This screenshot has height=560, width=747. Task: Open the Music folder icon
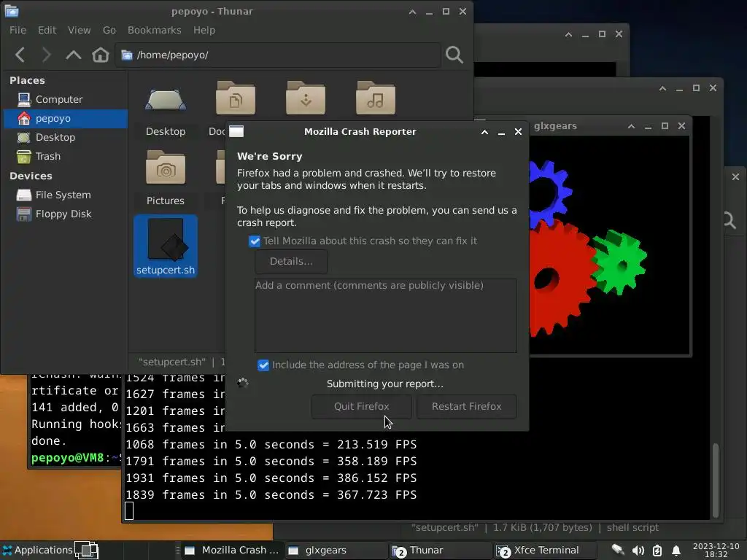coord(376,98)
